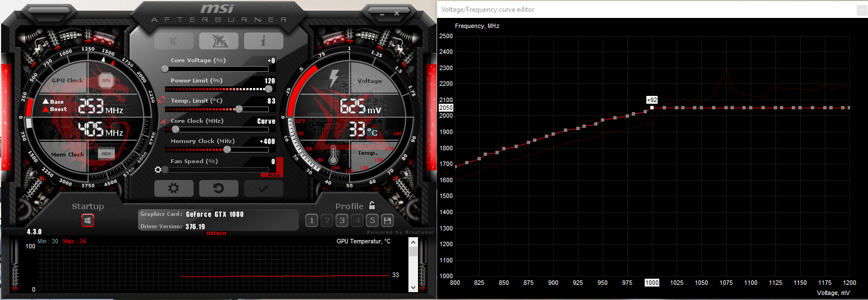Apply settings with the checkmark button
This screenshot has height=300, width=868.
pos(263,188)
